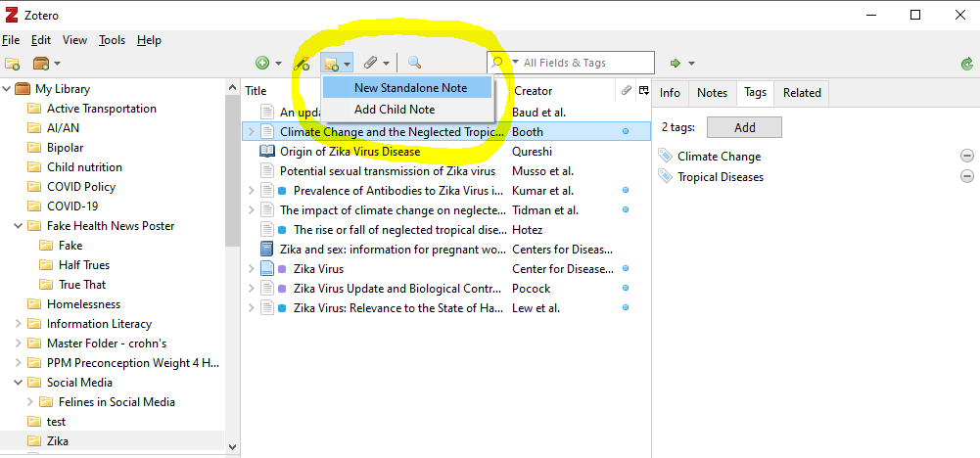Switch to the Related tab
This screenshot has width=980, height=458.
click(802, 92)
